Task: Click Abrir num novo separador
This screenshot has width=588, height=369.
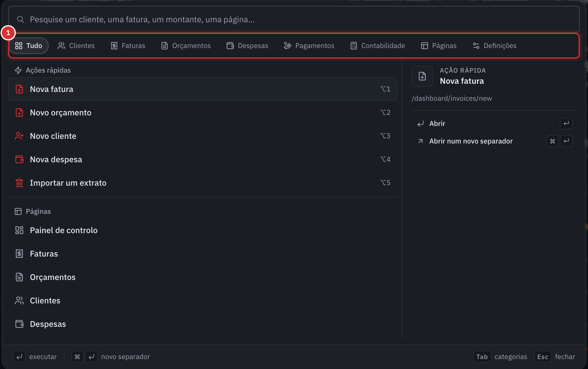Action: click(x=495, y=141)
